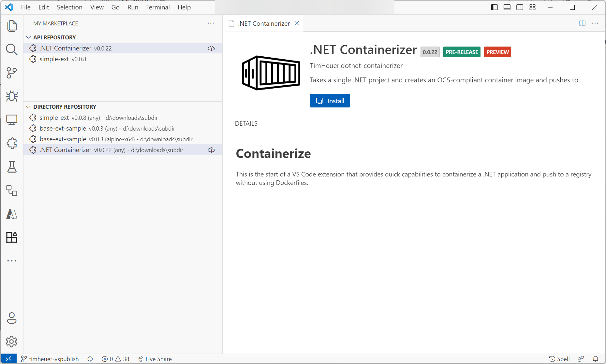606x364 pixels.
Task: Switch to the DETAILS tab
Action: coord(246,124)
